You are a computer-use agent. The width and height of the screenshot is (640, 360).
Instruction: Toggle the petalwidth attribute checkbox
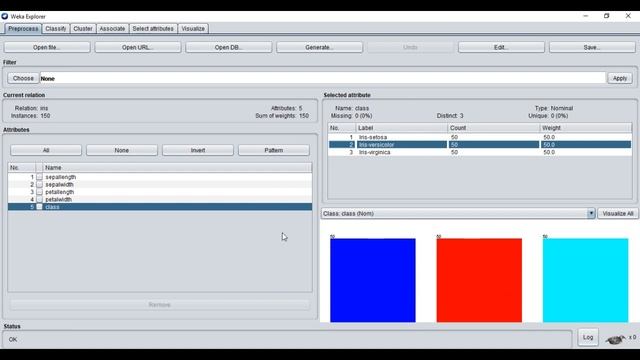tap(39, 199)
